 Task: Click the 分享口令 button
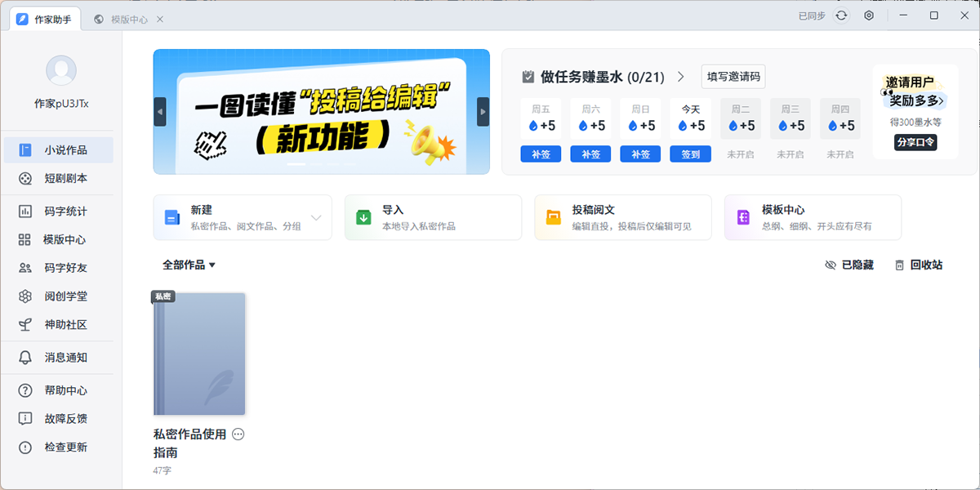click(915, 142)
